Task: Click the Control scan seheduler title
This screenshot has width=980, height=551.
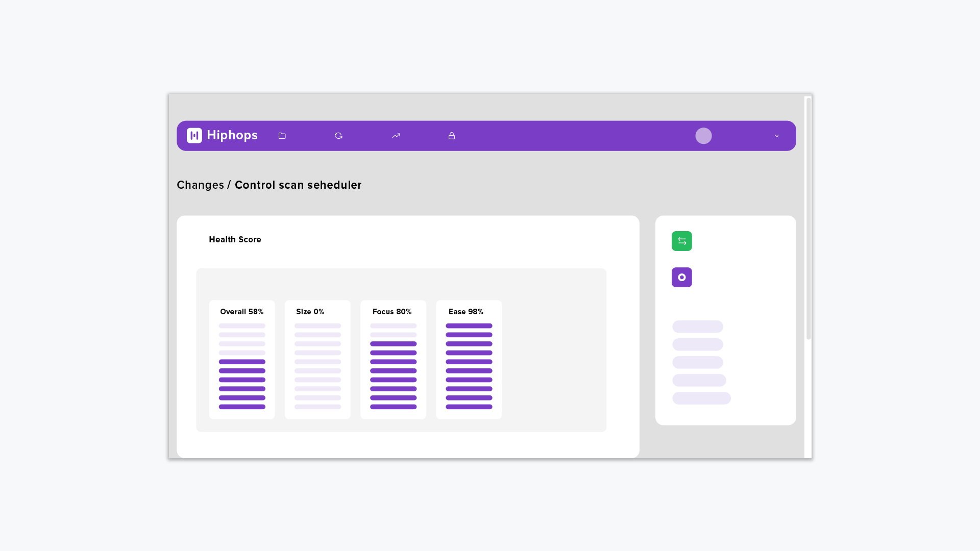Action: 298,185
